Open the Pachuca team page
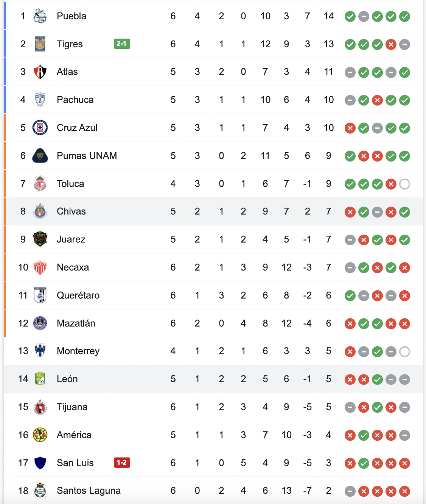 75,100
